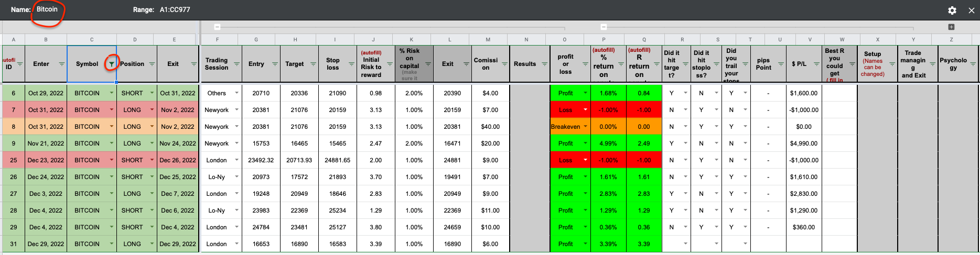The width and height of the screenshot is (980, 255).
Task: Edit the filter view name Bitcoin
Action: coord(47,9)
